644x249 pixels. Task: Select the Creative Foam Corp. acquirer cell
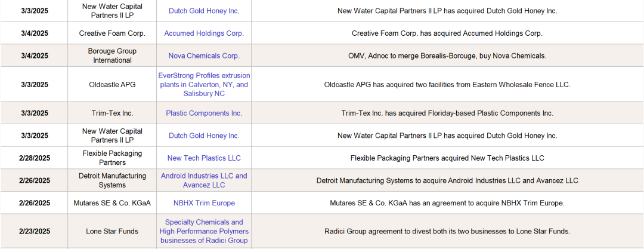tap(112, 33)
